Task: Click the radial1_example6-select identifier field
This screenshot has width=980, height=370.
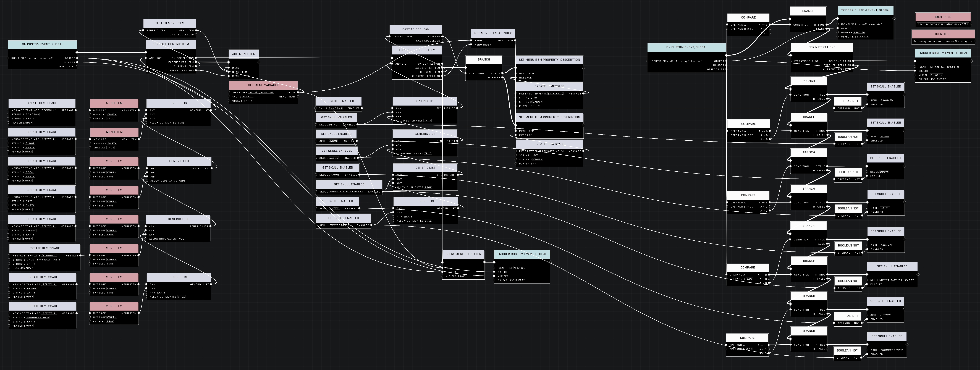Action: tap(684, 61)
